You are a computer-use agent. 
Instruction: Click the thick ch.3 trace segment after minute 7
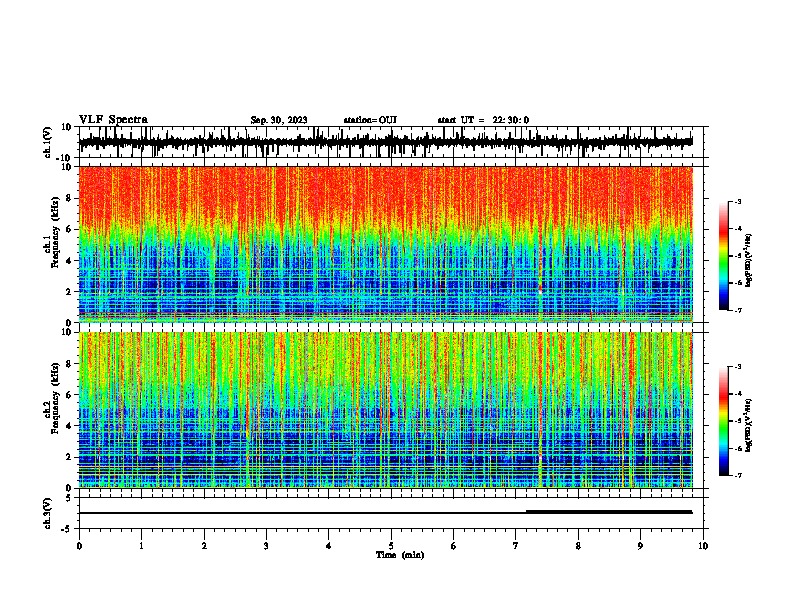(609, 512)
